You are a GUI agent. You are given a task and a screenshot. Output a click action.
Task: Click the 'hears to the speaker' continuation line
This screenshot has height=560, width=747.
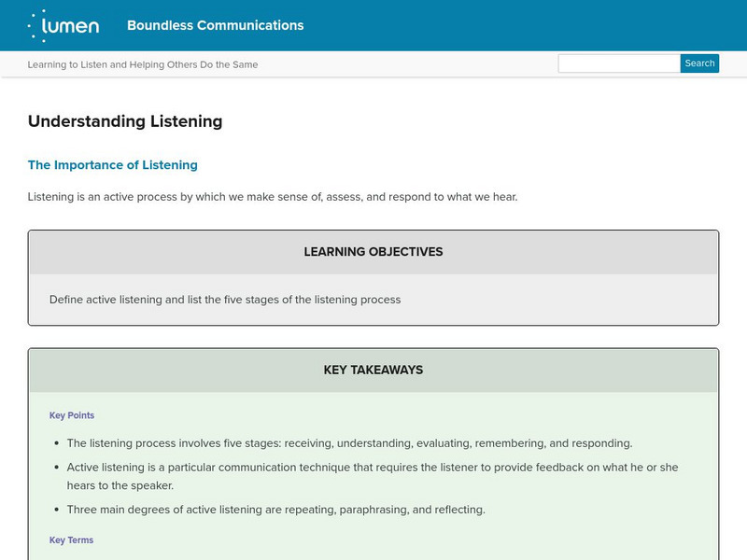point(120,485)
